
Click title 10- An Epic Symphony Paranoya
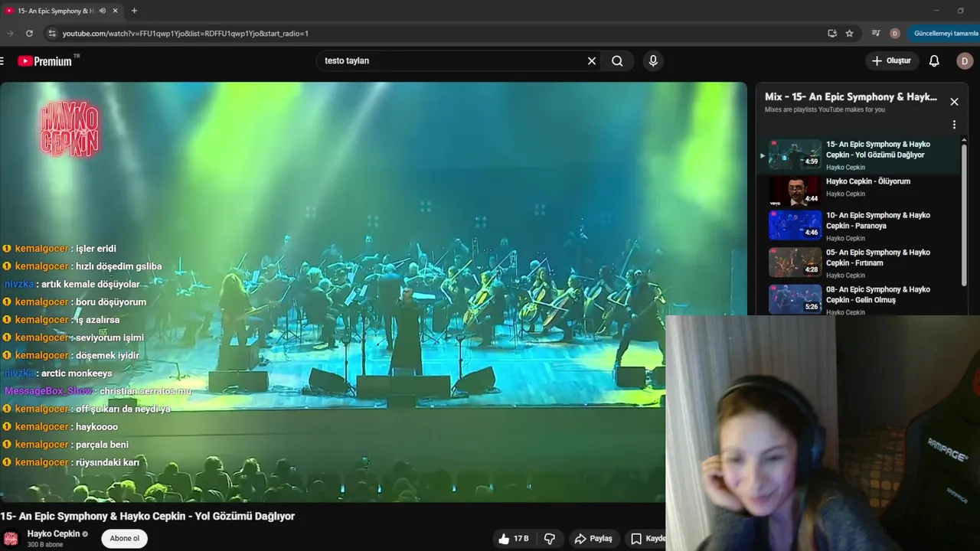pyautogui.click(x=878, y=220)
